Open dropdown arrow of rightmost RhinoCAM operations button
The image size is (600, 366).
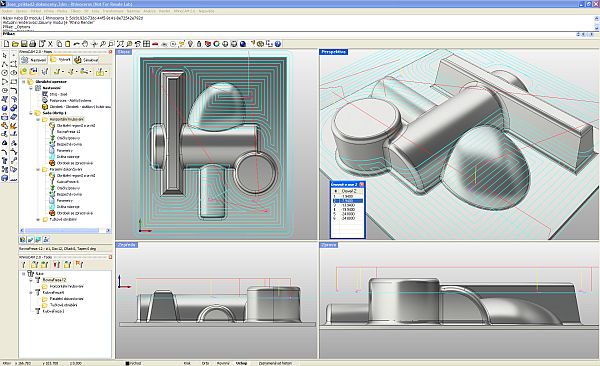[x=106, y=72]
